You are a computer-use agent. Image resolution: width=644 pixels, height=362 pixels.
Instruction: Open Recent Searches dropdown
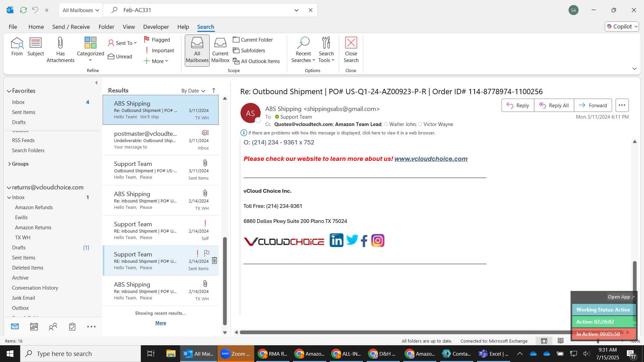click(303, 50)
